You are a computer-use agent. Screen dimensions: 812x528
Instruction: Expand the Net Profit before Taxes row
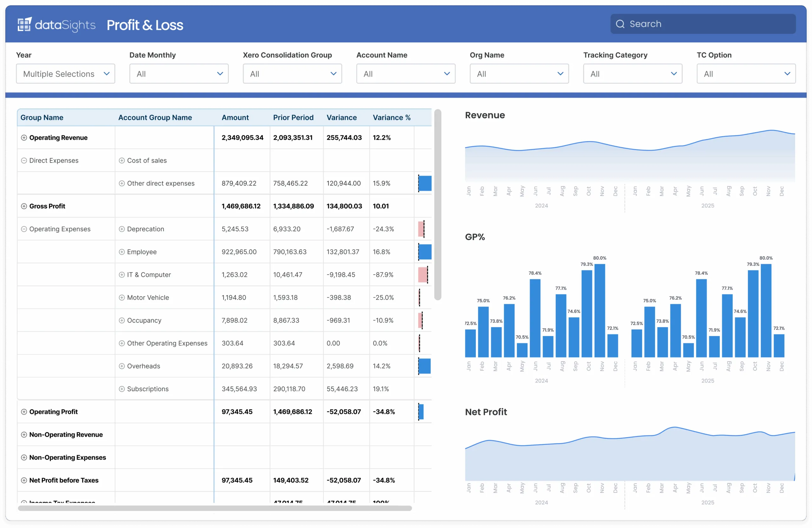[x=24, y=480]
